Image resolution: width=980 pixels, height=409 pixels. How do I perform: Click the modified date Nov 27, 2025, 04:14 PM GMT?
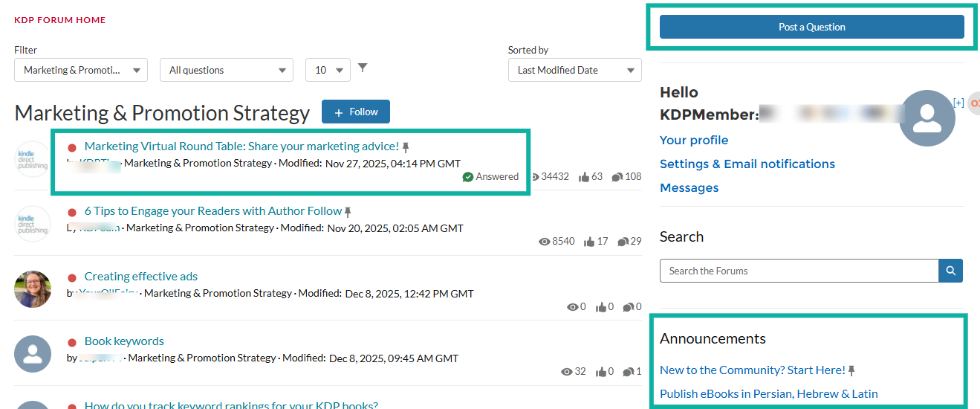coord(393,163)
